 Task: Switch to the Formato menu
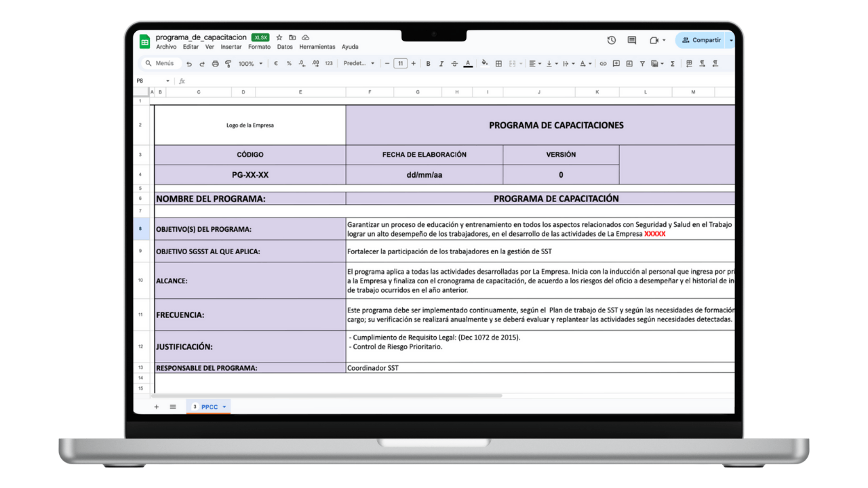(x=259, y=46)
